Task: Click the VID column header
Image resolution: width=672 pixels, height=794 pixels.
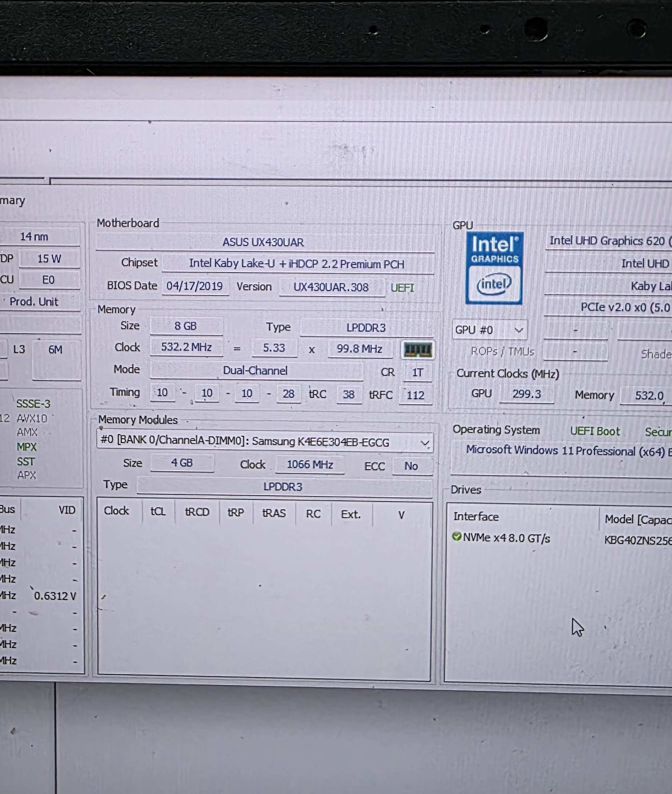Action: [67, 510]
